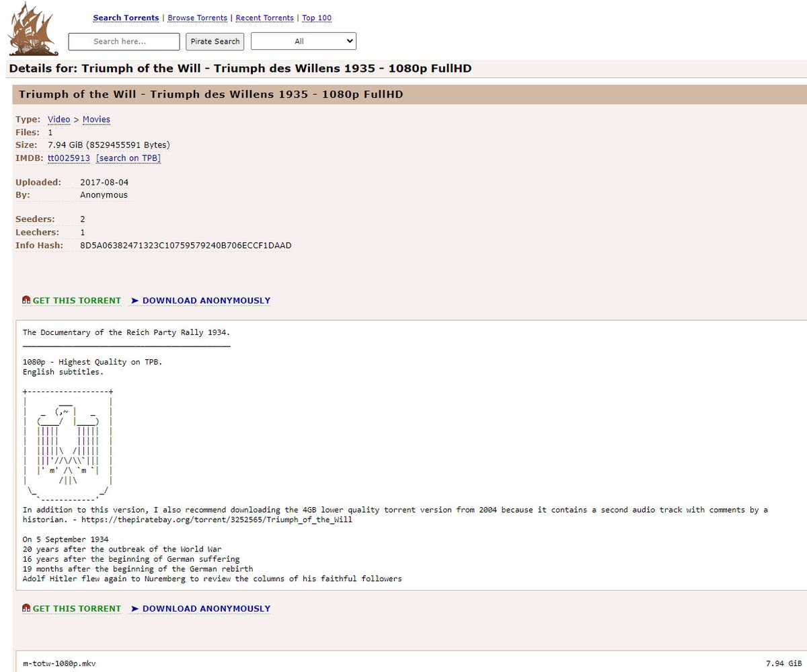Click inside the Search here input field
Screen dimensions: 807x672
click(124, 41)
